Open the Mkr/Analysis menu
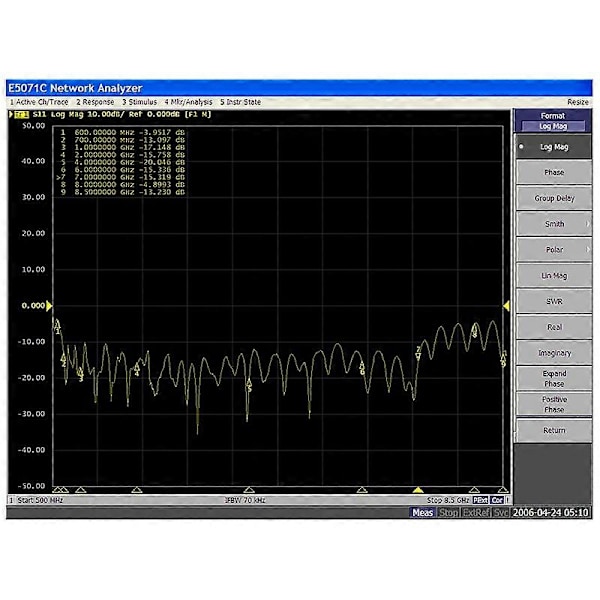 click(189, 102)
